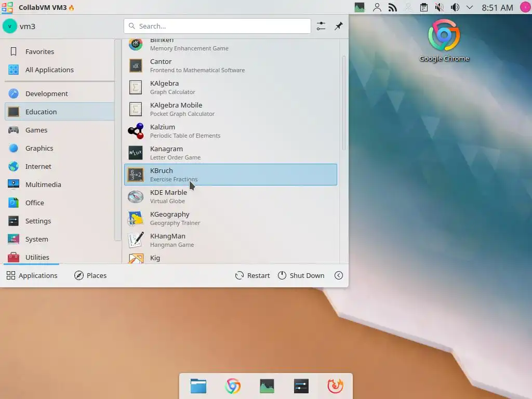Image resolution: width=532 pixels, height=399 pixels.
Task: Open KAlgebra Mobile pocket calculator
Action: coord(231,109)
